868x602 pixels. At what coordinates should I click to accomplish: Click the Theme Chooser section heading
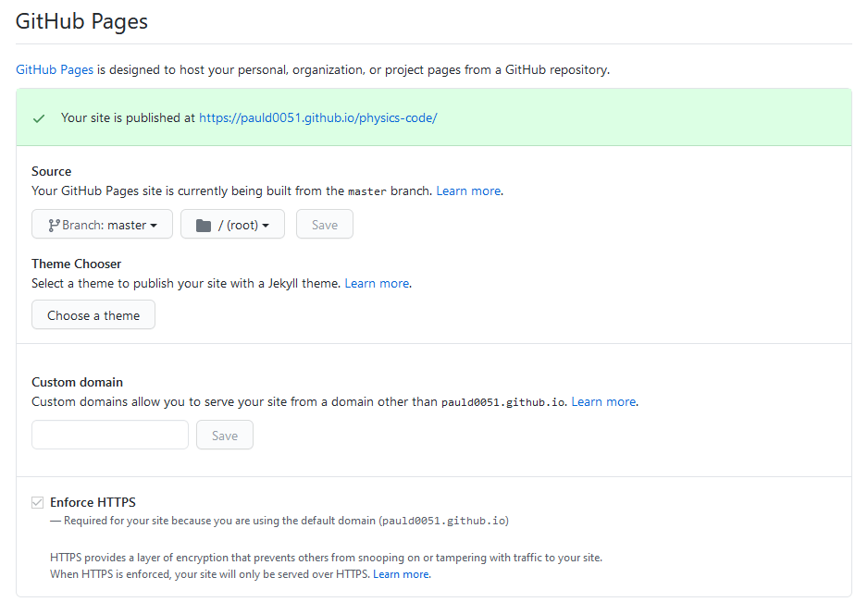click(77, 264)
